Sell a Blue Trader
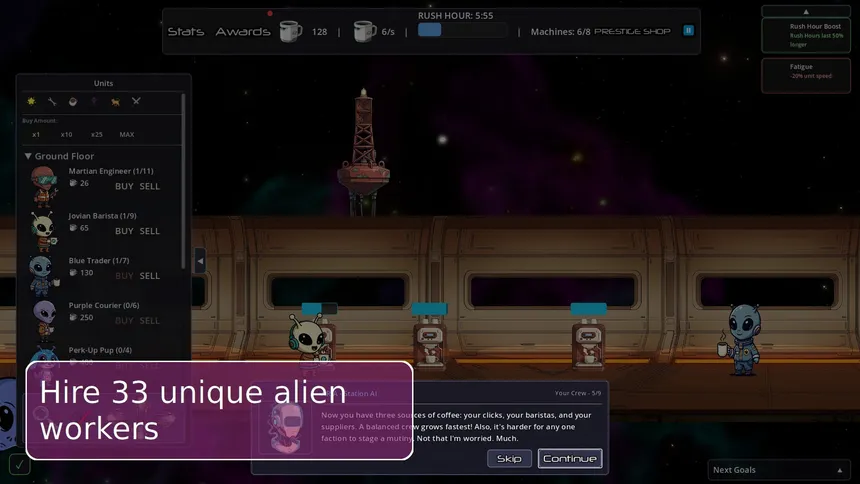The height and width of the screenshot is (484, 860). (x=149, y=275)
